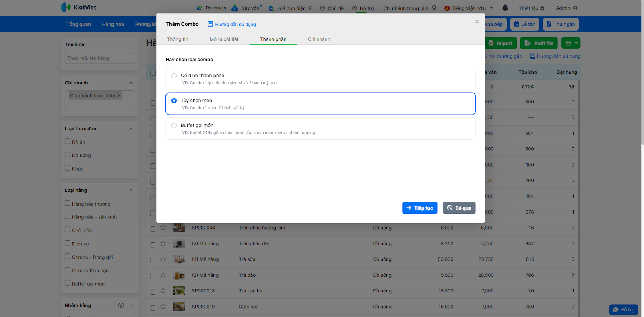Enable the Combo tùy chọn filter checkbox

click(x=68, y=270)
